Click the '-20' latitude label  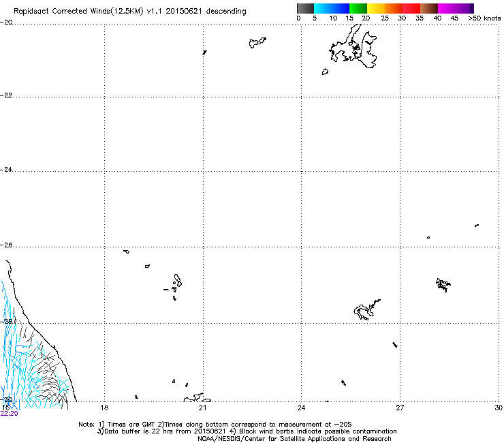click(x=6, y=22)
